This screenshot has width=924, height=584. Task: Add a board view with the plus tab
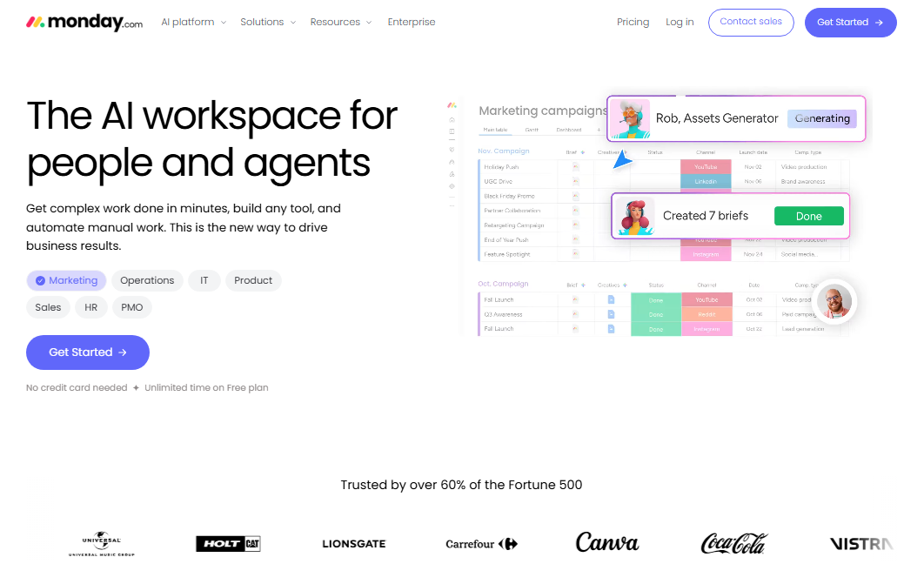pyautogui.click(x=599, y=130)
